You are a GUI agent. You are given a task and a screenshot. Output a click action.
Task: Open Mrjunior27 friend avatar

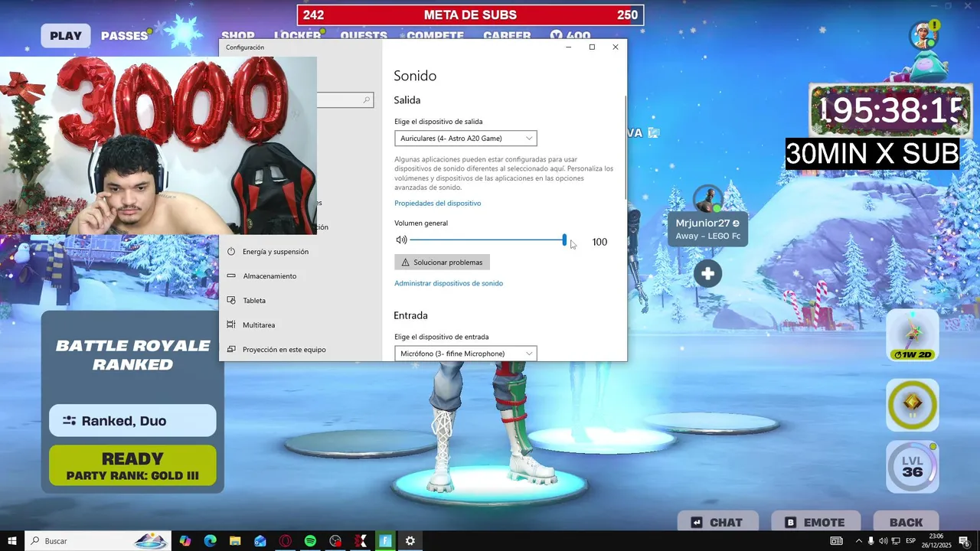coord(707,199)
